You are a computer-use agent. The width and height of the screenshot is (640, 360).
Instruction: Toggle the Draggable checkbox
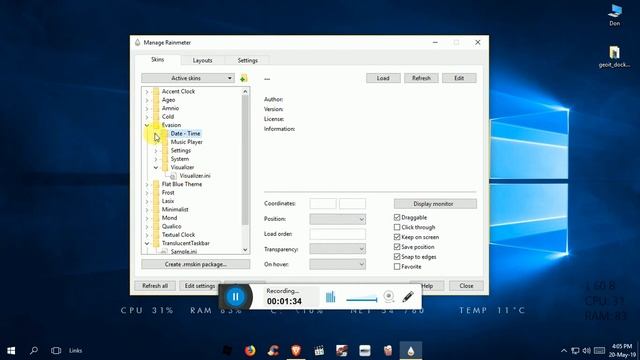pyautogui.click(x=397, y=217)
